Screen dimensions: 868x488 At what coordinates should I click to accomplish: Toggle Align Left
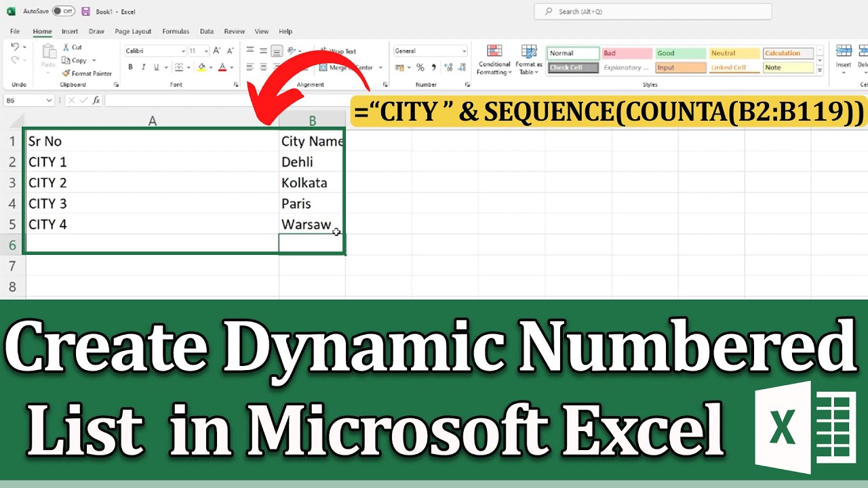[x=250, y=67]
